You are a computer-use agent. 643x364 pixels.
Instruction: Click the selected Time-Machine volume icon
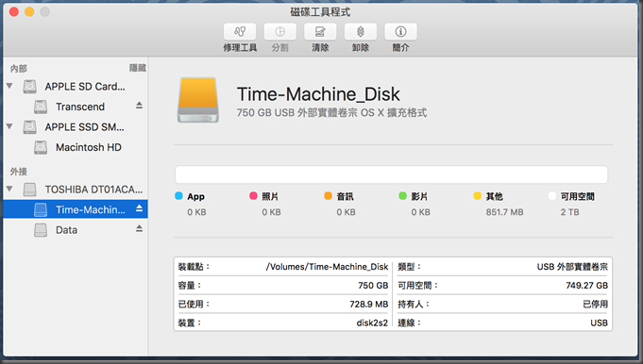[41, 209]
